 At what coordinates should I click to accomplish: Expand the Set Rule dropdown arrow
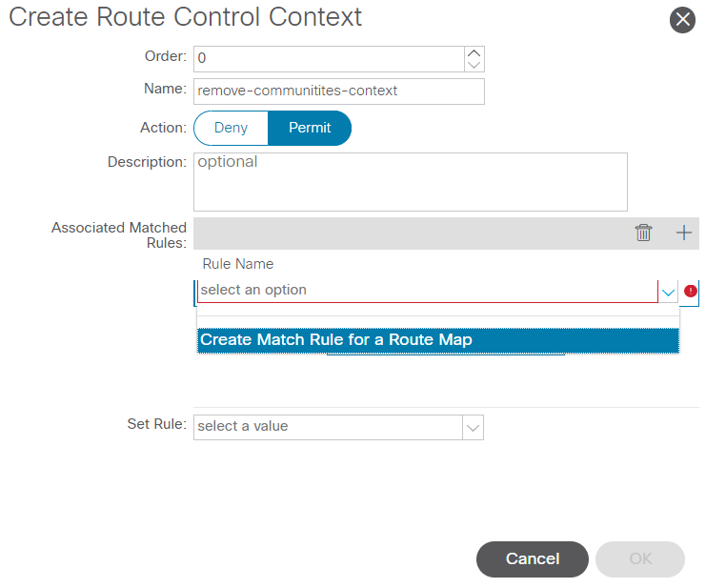tap(473, 427)
